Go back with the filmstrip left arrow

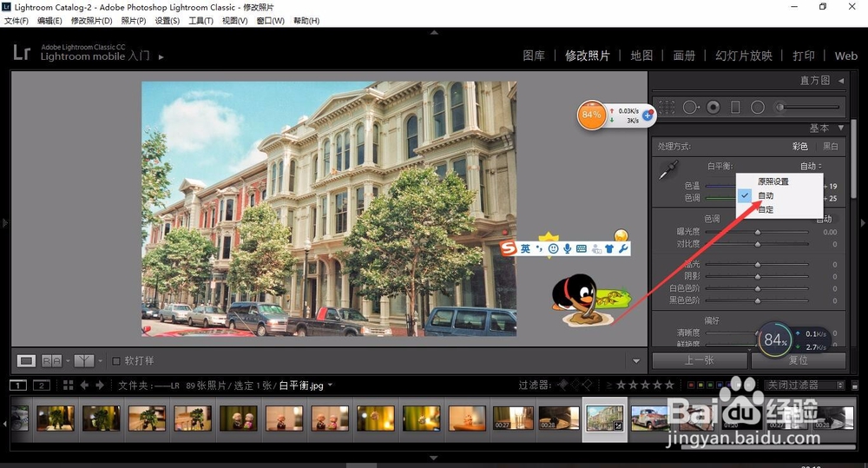pos(84,385)
